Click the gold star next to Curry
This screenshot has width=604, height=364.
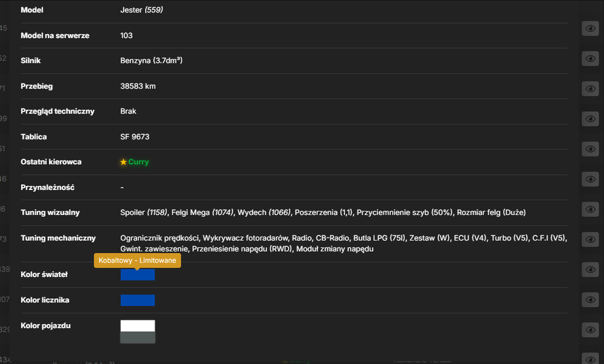123,162
